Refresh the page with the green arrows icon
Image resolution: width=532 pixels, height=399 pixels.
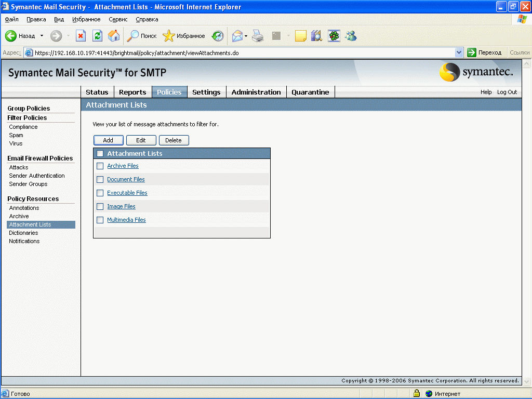click(x=97, y=36)
